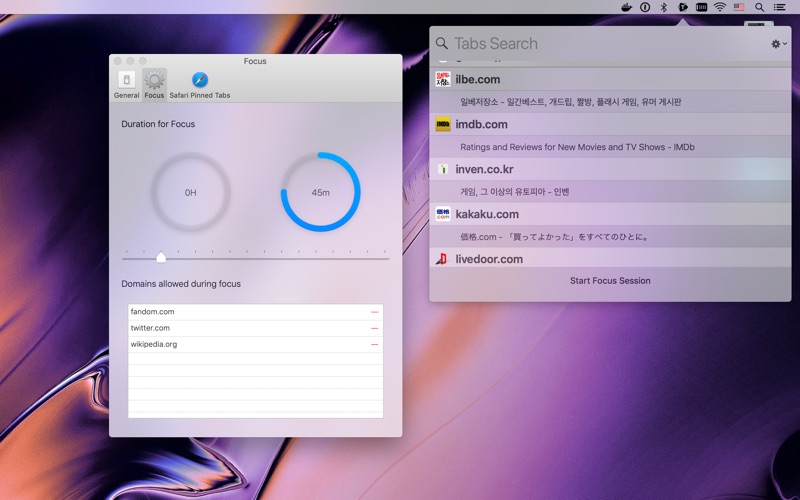The height and width of the screenshot is (500, 800).
Task: Click the magnifier icon in Tabs Search
Action: click(442, 43)
